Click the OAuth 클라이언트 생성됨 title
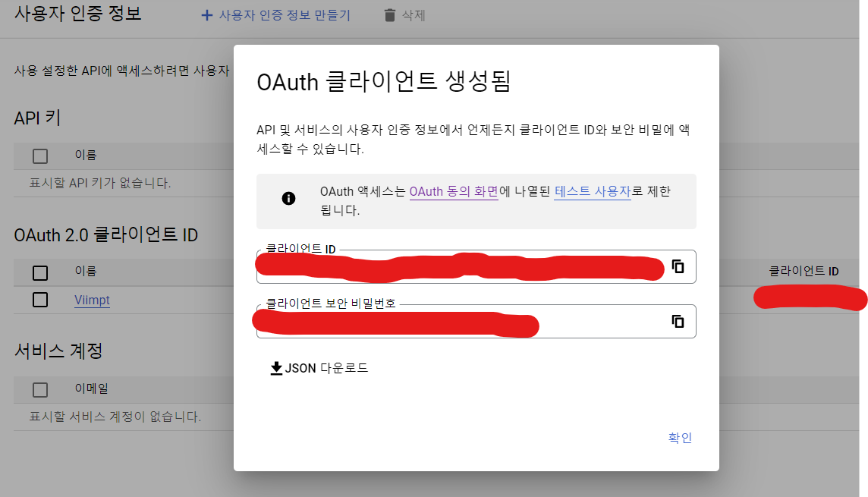This screenshot has height=497, width=868. [384, 81]
